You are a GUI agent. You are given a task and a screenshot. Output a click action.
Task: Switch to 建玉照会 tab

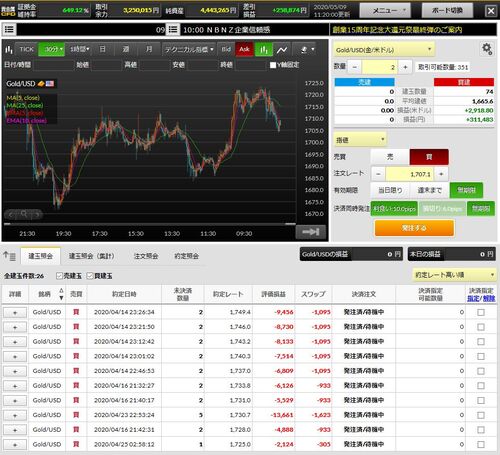click(40, 256)
